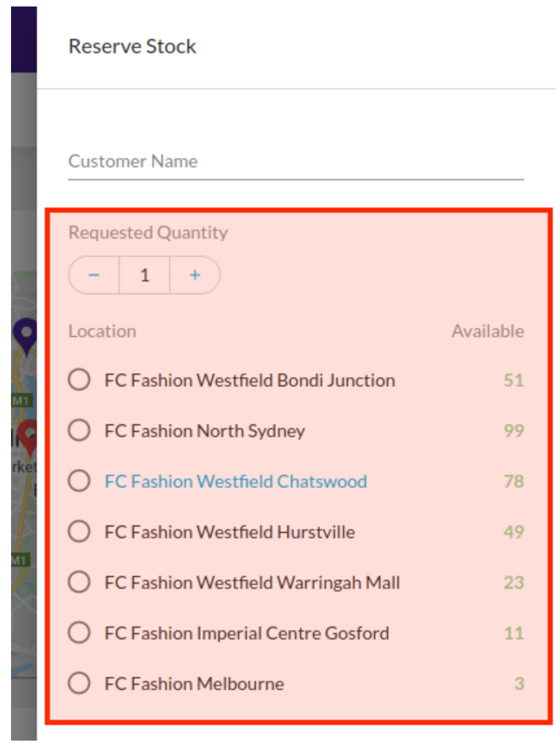Screen dimensions: 560x751
Task: Select FC Fashion Imperial Centre Gosford radio
Action: [79, 633]
